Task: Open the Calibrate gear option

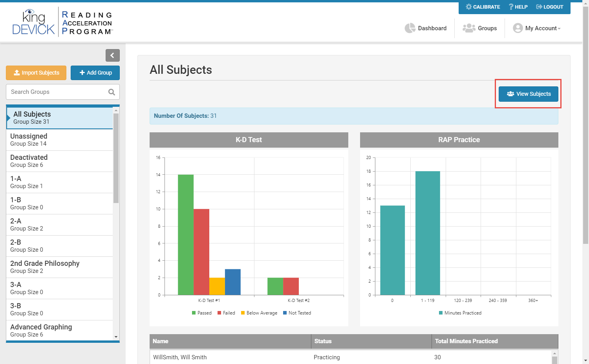Action: [483, 7]
